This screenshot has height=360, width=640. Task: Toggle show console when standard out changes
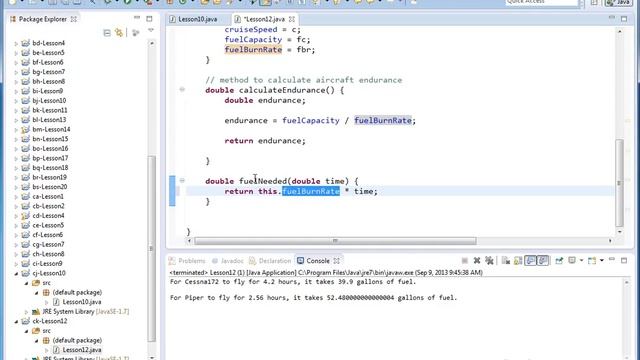click(530, 261)
